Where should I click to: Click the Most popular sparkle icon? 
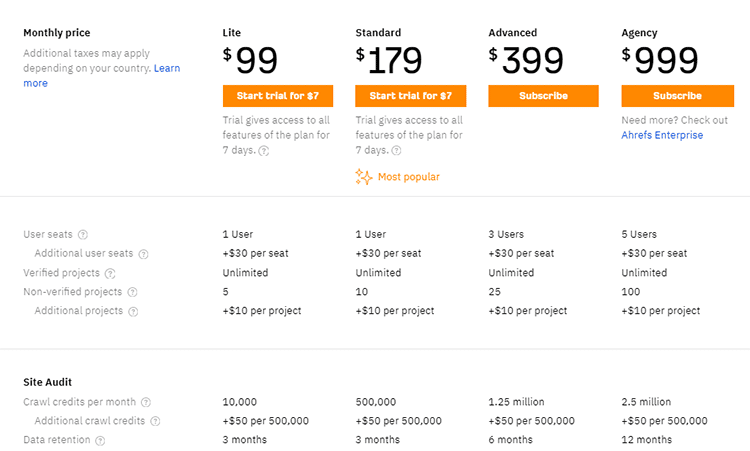click(363, 177)
